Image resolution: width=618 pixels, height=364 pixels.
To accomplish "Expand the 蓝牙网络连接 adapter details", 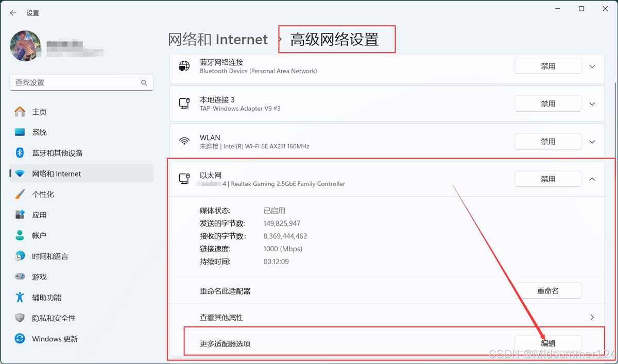I will 592,66.
